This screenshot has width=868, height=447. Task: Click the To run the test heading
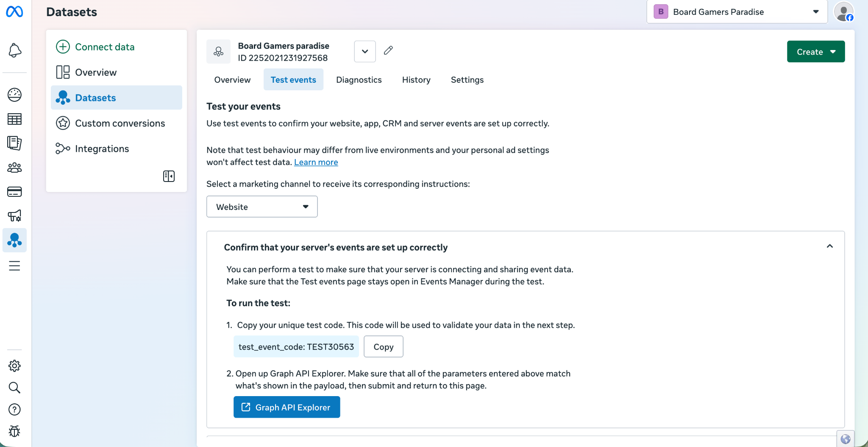(258, 303)
